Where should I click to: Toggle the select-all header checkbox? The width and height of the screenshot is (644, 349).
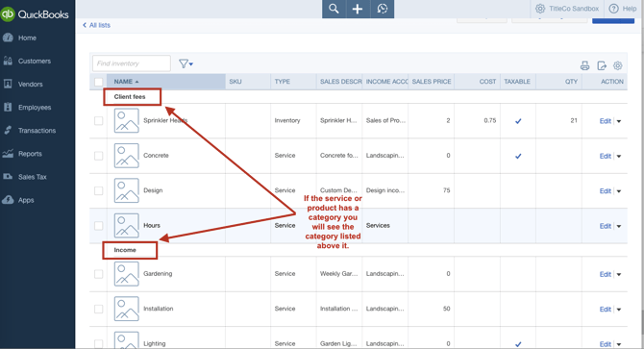pos(99,82)
